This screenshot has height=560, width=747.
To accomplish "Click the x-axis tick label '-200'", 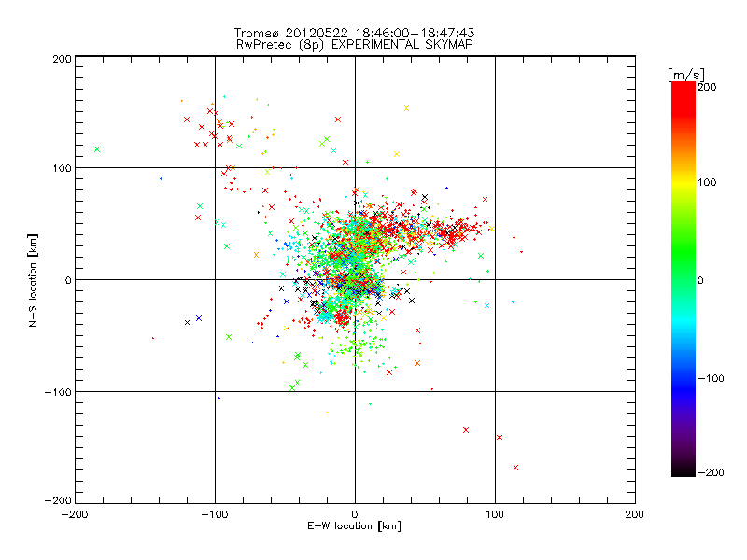I will (75, 514).
